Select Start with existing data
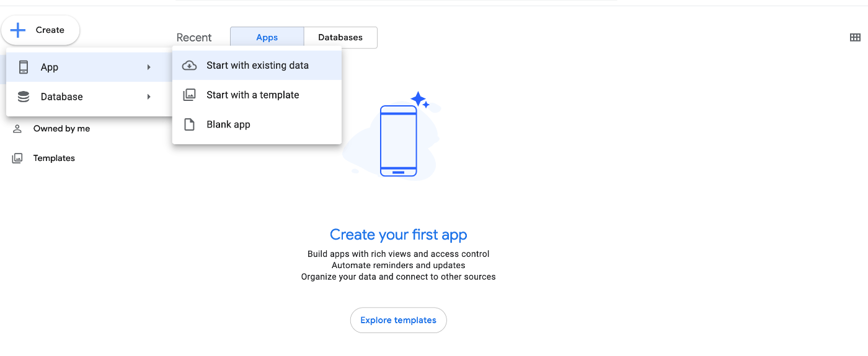 (x=257, y=66)
